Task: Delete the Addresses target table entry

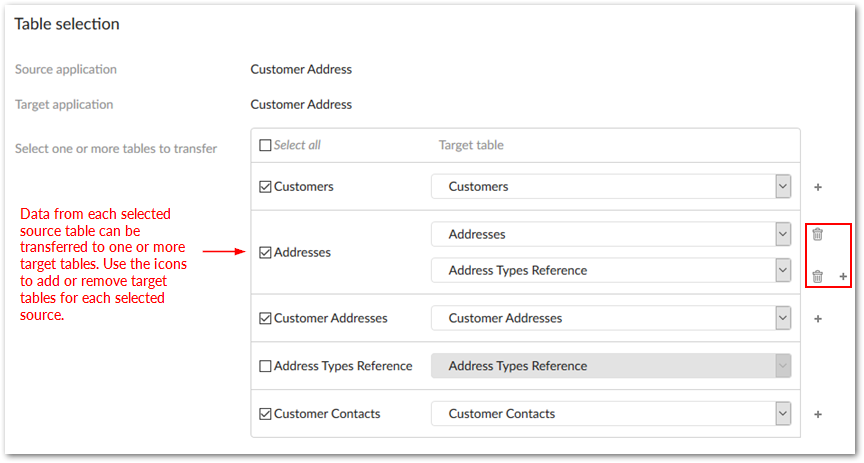Action: pyautogui.click(x=817, y=234)
